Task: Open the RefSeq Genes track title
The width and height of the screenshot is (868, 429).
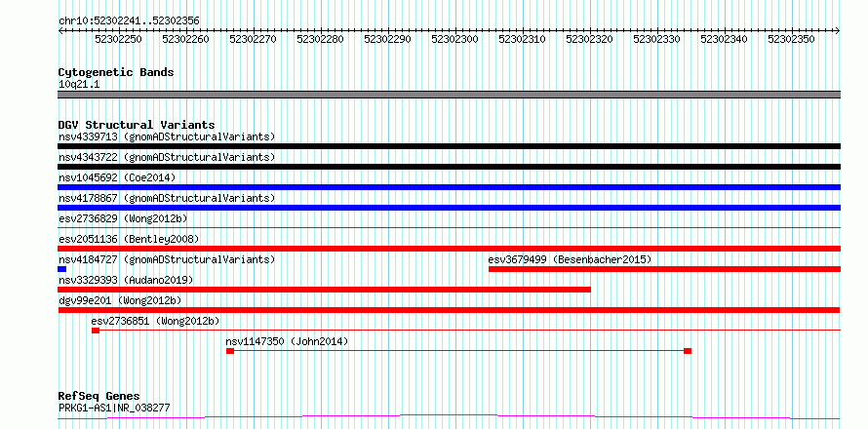Action: (99, 397)
